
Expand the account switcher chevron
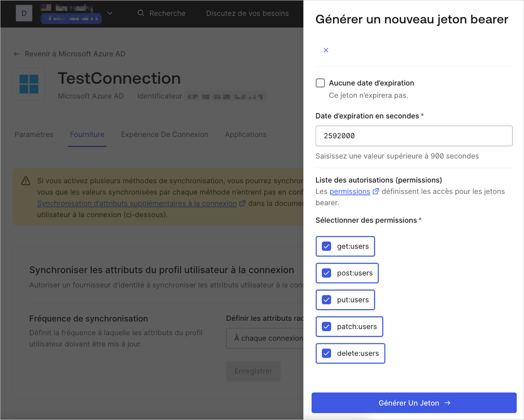click(110, 13)
